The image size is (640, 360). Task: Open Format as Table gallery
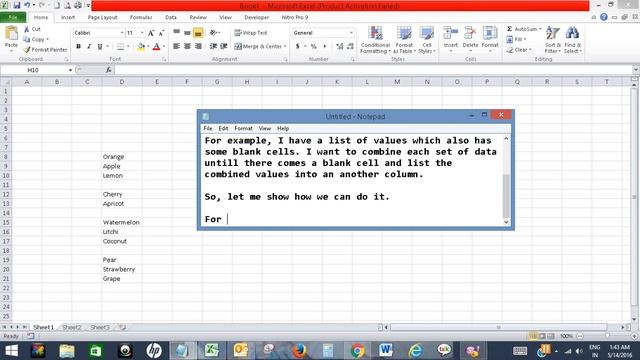click(x=404, y=40)
